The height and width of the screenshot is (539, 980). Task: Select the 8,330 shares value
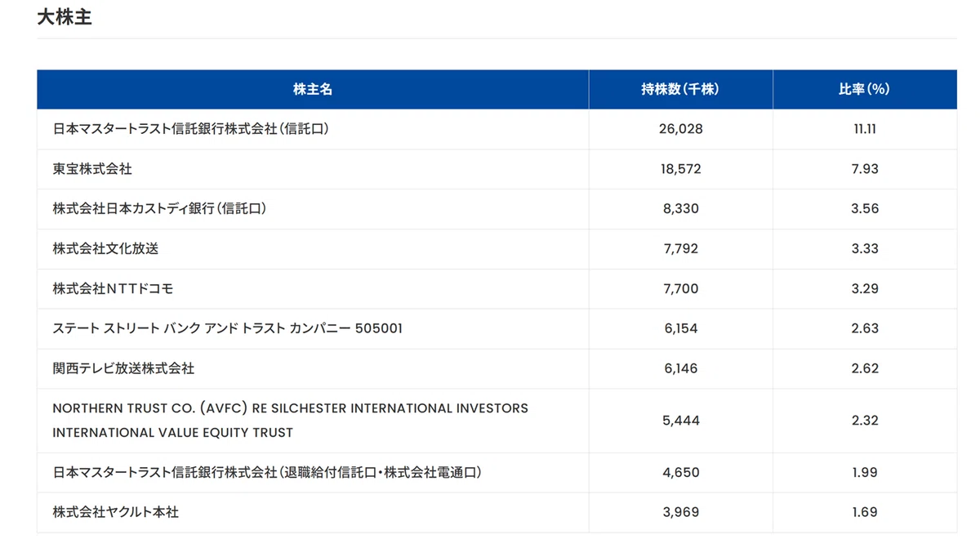[x=681, y=209]
